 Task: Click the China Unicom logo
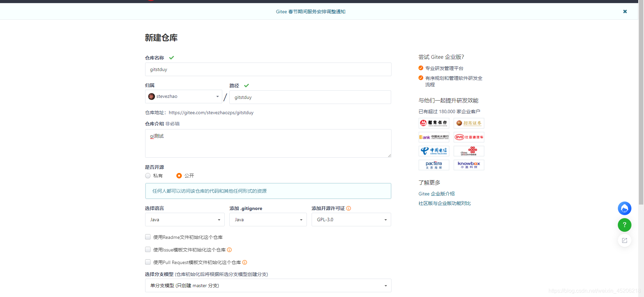click(469, 151)
